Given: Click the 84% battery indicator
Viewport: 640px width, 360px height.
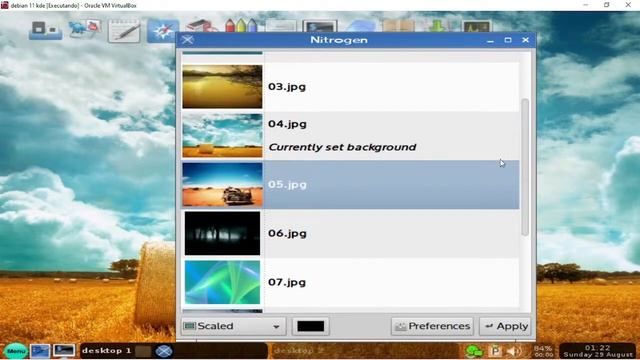Looking at the screenshot, I should tap(543, 351).
